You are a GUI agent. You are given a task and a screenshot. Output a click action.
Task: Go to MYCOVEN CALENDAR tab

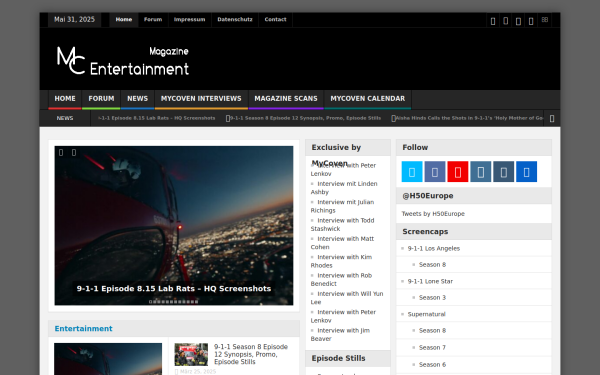368,99
